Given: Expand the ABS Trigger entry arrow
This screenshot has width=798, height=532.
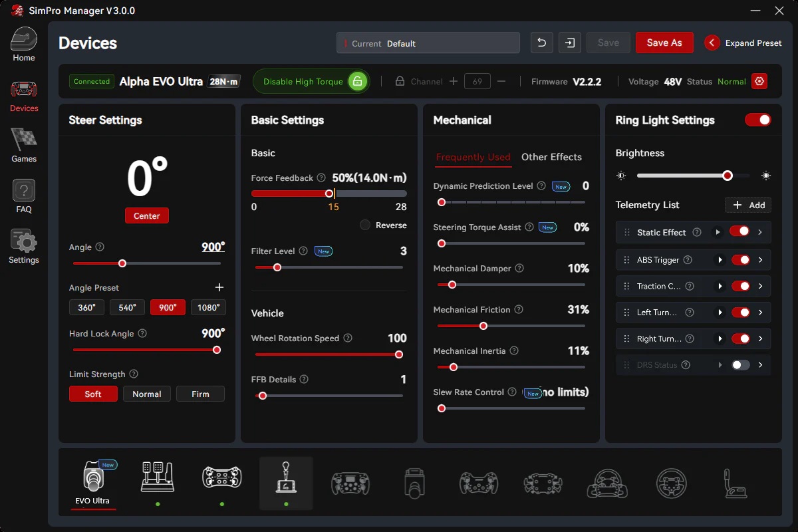Looking at the screenshot, I should click(x=760, y=260).
